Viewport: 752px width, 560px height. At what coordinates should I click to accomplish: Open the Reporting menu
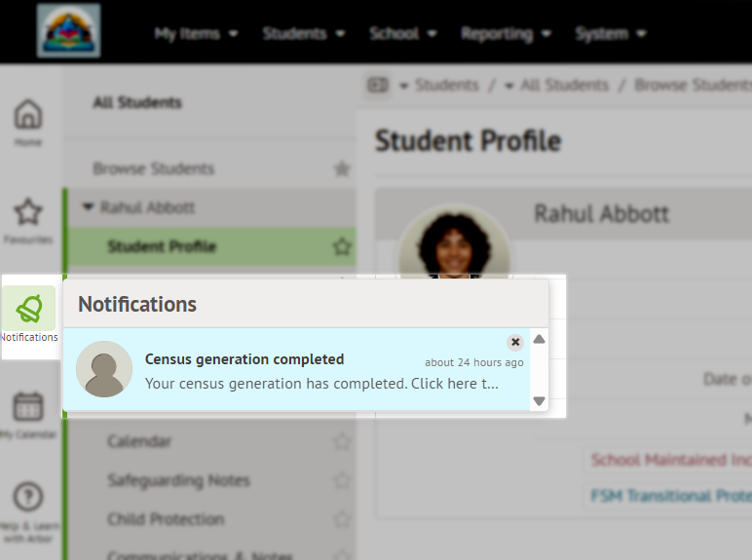(506, 33)
